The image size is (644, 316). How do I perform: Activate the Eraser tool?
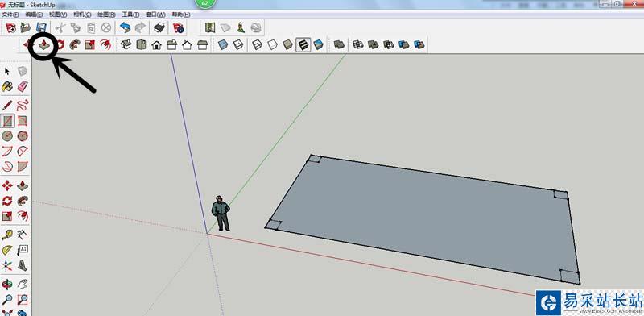click(23, 86)
